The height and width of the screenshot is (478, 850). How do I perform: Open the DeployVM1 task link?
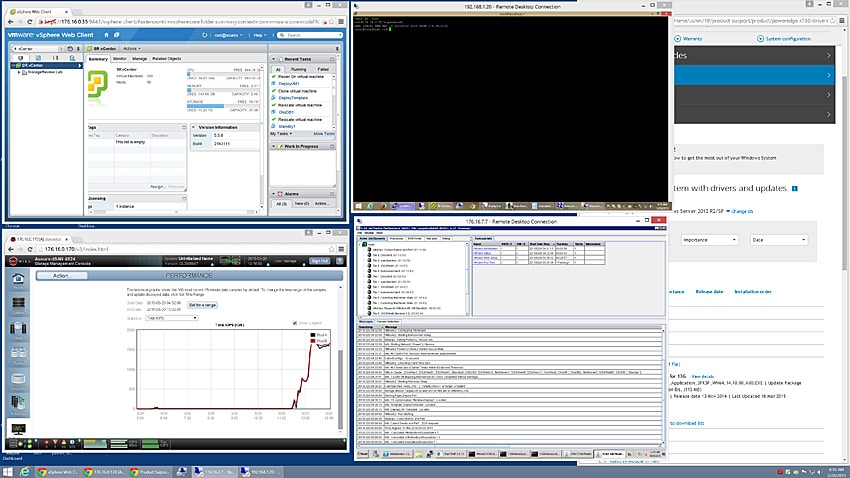288,84
